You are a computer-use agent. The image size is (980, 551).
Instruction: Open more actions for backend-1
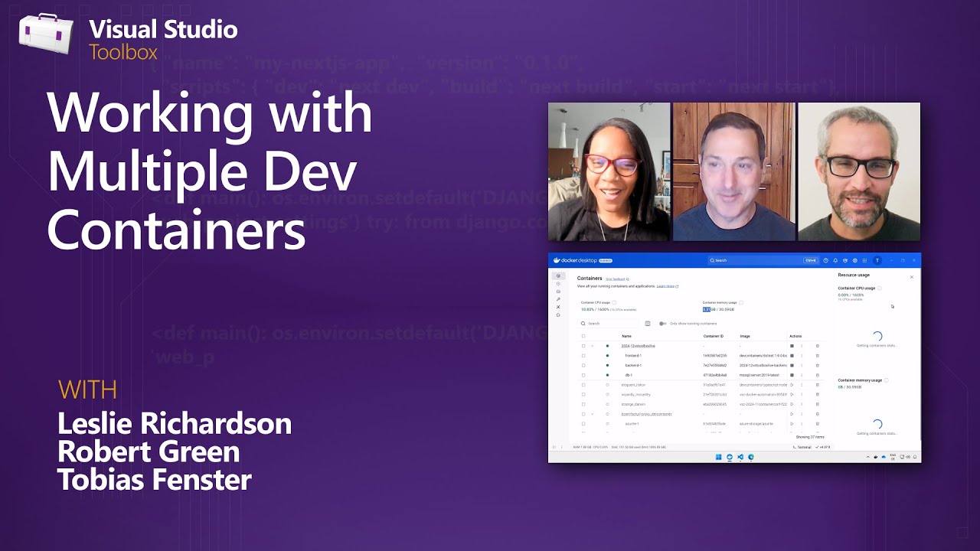tap(802, 365)
